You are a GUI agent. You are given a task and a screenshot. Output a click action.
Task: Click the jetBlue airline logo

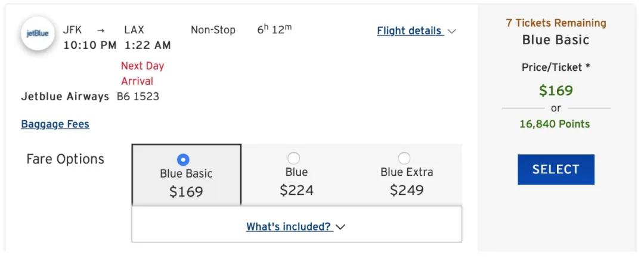(x=38, y=33)
